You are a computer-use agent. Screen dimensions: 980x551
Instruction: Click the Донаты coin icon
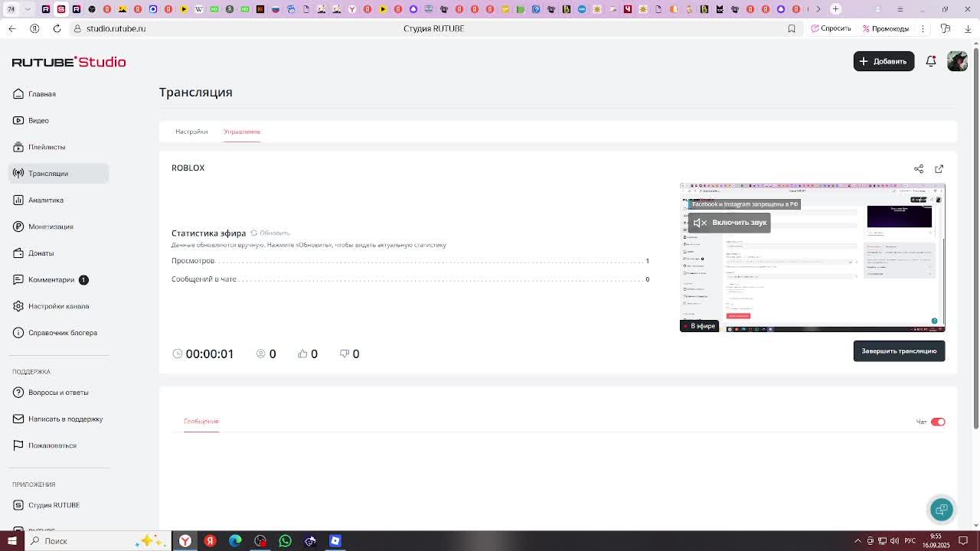(18, 253)
